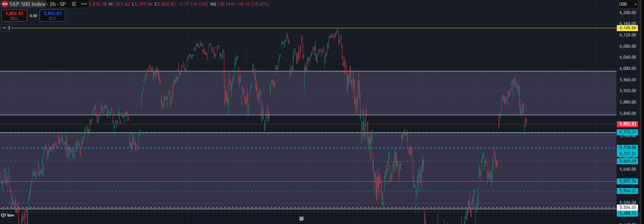
Task: Click the −39.17 (−0.67%) volume change value
Action: pos(253,4)
